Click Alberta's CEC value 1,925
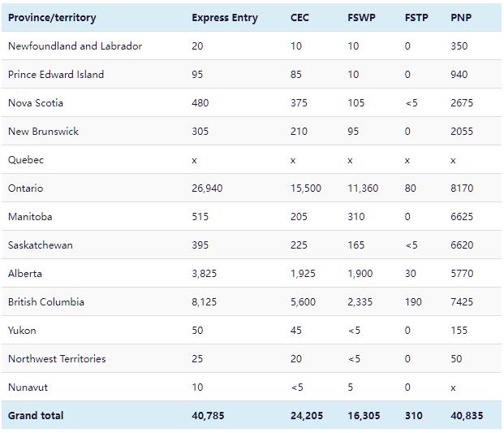This screenshot has width=504, height=433. click(x=304, y=274)
